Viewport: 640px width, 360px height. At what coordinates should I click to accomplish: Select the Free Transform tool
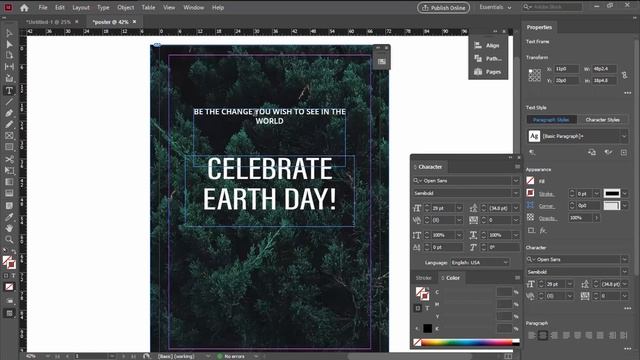(9, 171)
